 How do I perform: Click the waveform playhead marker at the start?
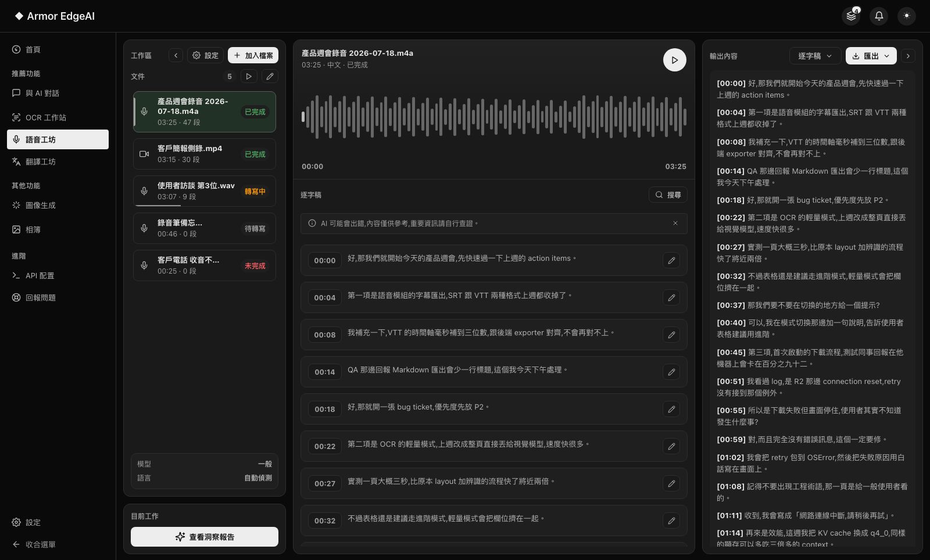(303, 117)
